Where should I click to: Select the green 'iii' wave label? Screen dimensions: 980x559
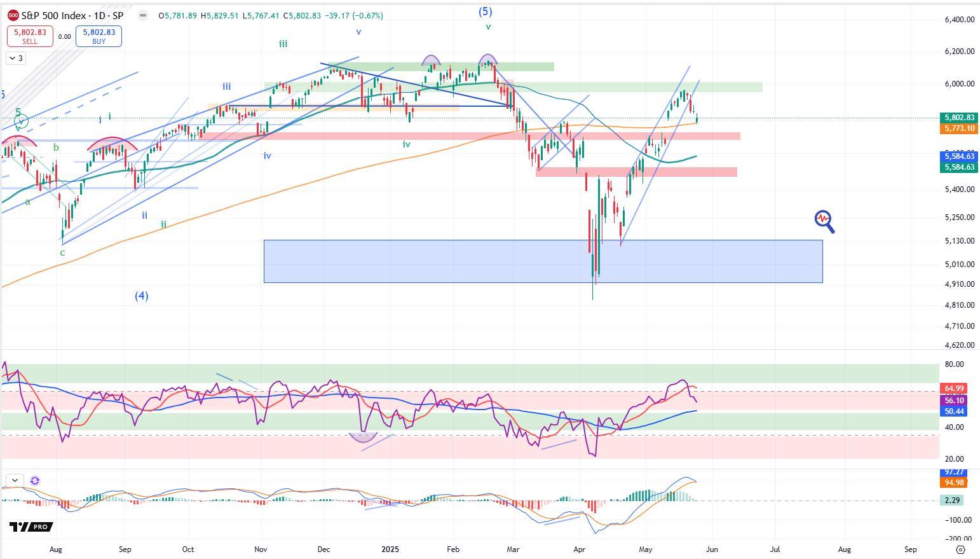283,44
